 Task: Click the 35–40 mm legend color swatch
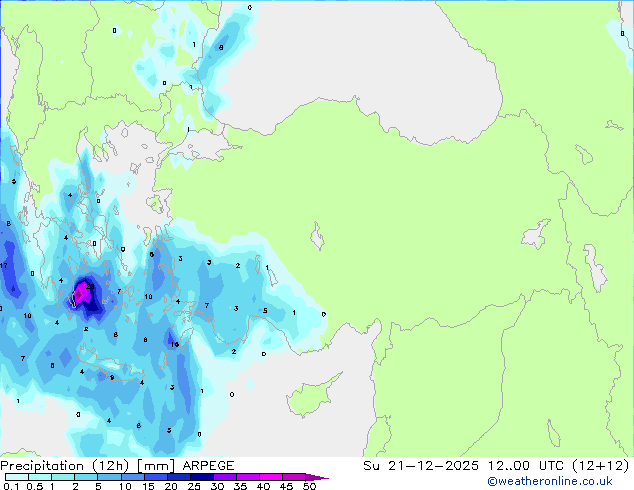tap(247, 477)
